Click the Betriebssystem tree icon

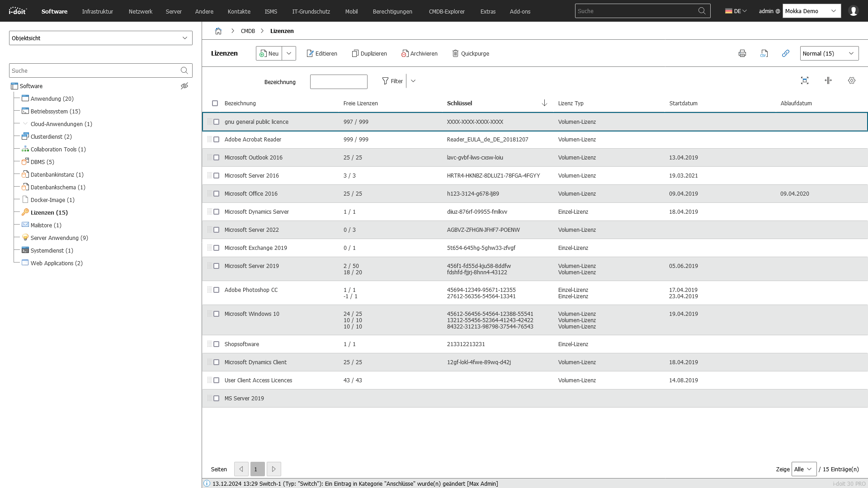coord(25,111)
